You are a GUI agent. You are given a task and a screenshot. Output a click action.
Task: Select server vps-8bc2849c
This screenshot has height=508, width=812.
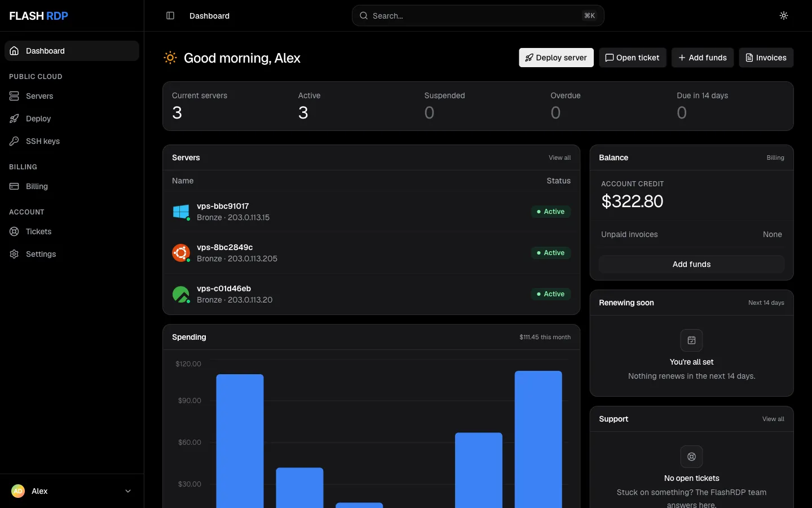(371, 253)
